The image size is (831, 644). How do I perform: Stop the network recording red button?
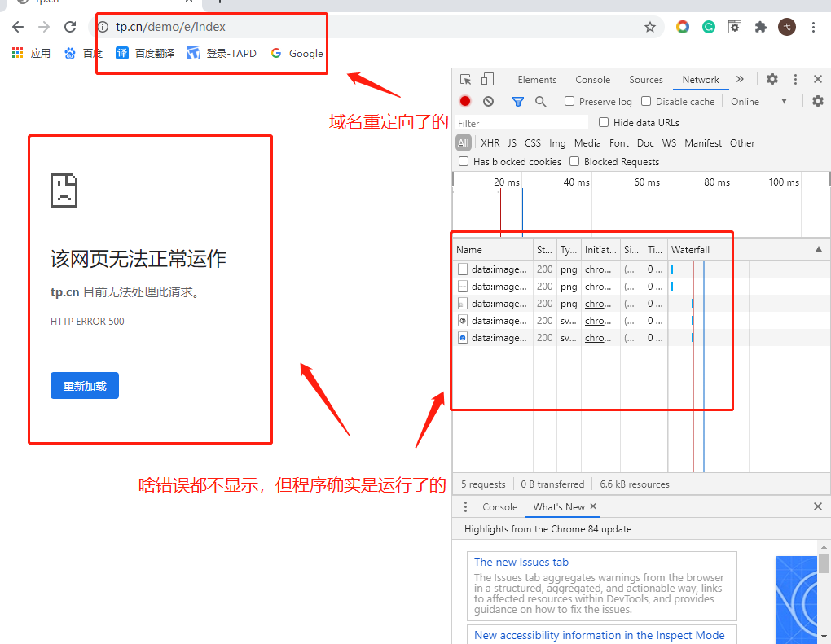pyautogui.click(x=464, y=101)
